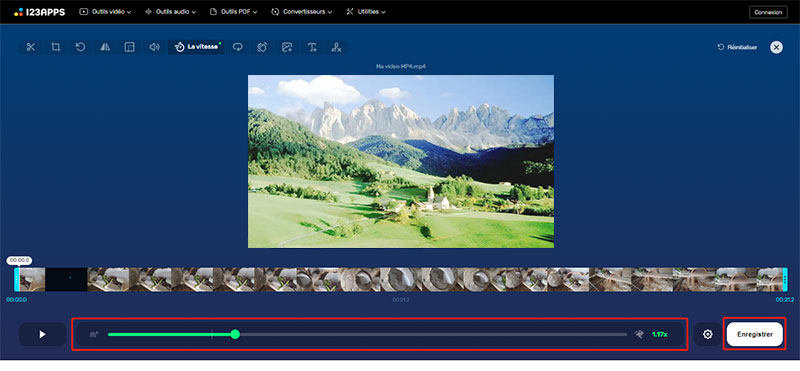Expand the Convertisseurs menu
Screen dimensions: 800x371
302,12
